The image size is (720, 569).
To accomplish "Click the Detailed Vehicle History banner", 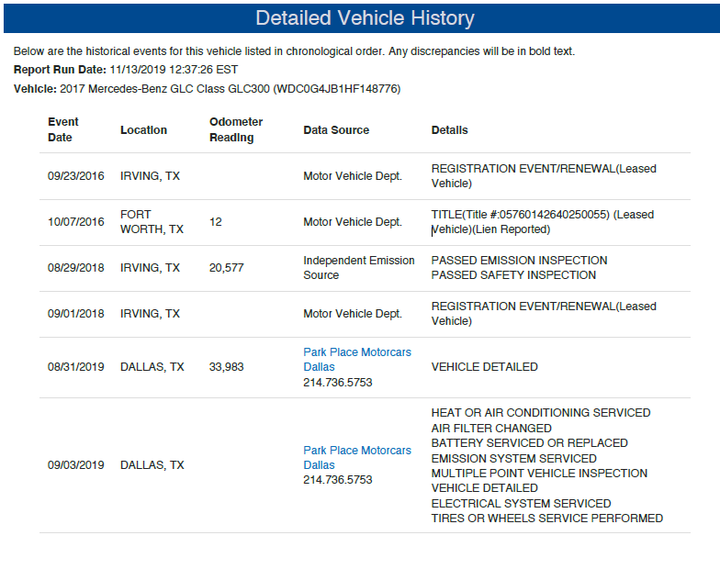I will (364, 18).
